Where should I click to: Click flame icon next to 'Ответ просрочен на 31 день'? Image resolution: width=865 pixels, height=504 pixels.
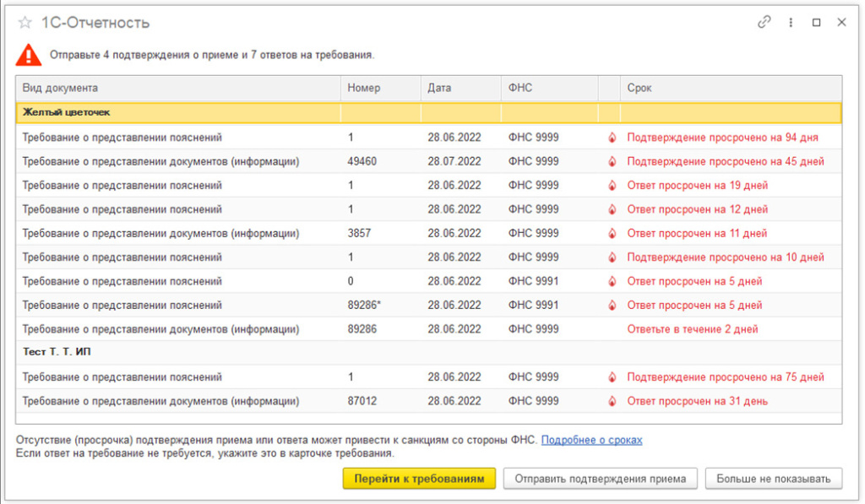(x=612, y=401)
